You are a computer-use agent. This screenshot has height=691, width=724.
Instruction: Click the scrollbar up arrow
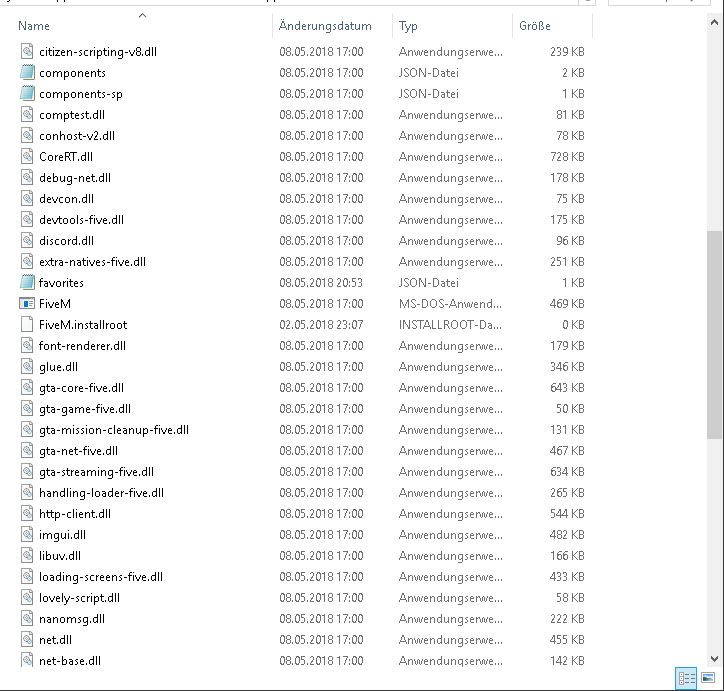[714, 22]
